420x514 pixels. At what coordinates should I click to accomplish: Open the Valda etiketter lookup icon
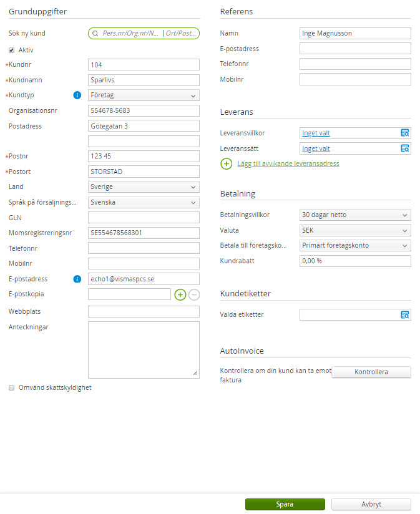[x=405, y=315]
